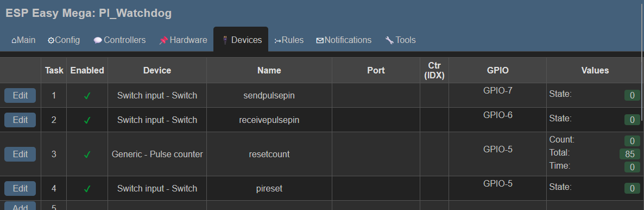Click GPIO-5 in the pireset row
This screenshot has width=644, height=210.
(x=498, y=183)
